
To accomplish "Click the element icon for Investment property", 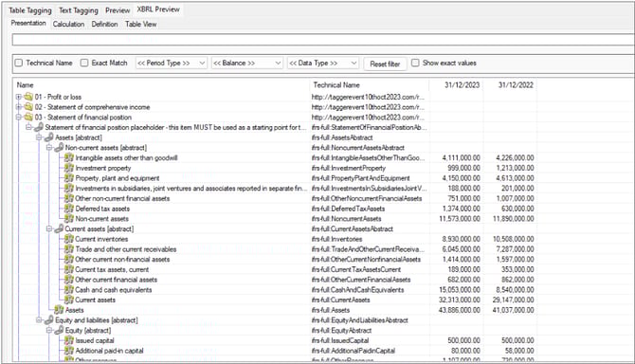I will tap(69, 168).
